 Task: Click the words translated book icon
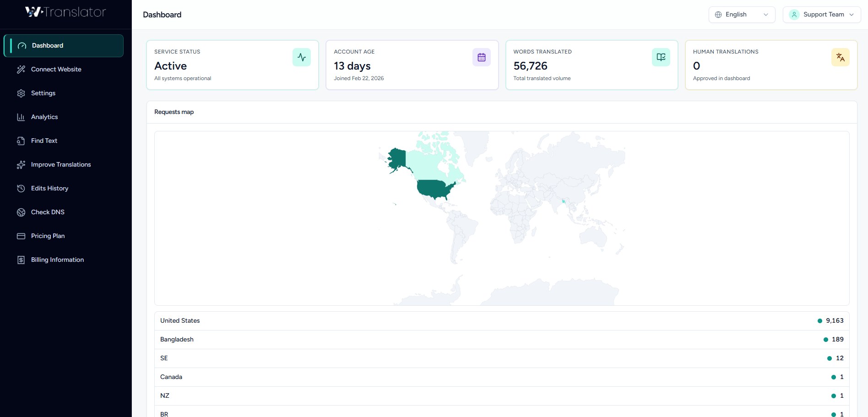(x=661, y=57)
